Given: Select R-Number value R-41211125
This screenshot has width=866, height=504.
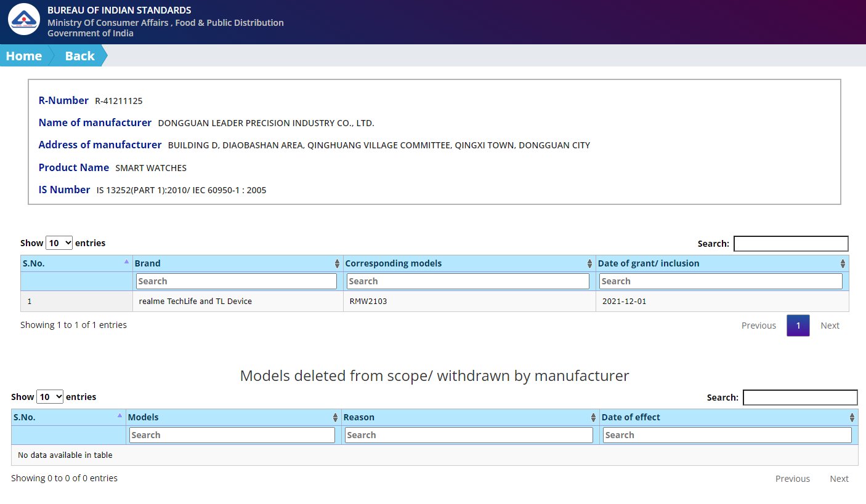Looking at the screenshot, I should point(119,101).
